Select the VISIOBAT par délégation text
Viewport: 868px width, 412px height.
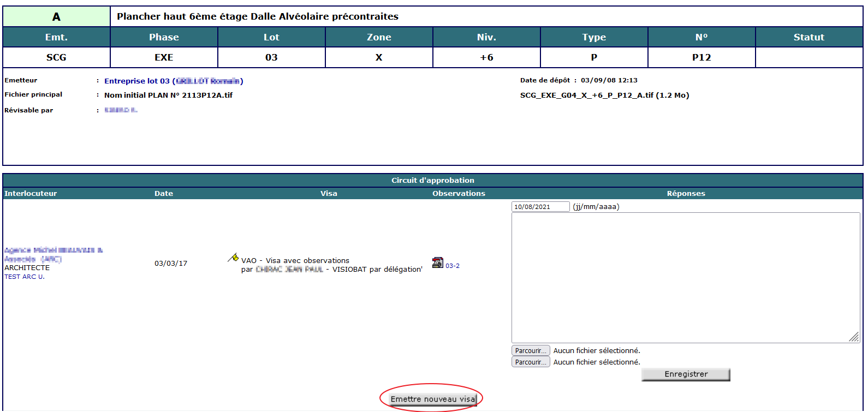tap(377, 269)
